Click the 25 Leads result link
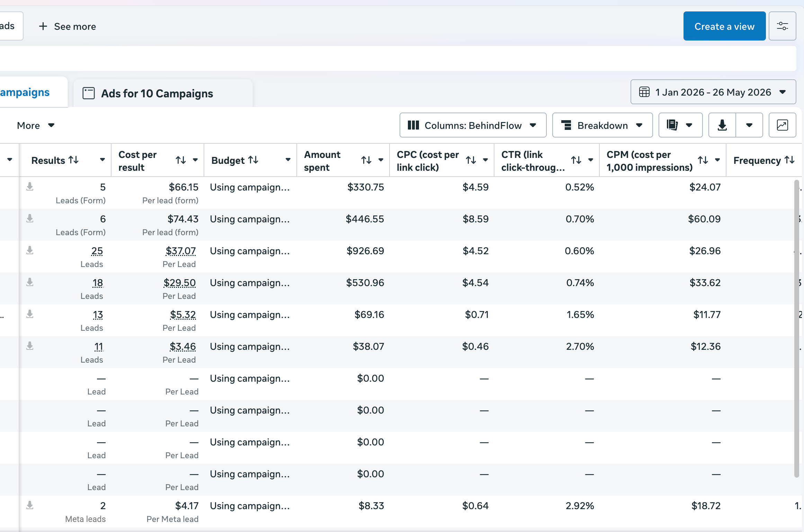The image size is (804, 532). tap(97, 251)
